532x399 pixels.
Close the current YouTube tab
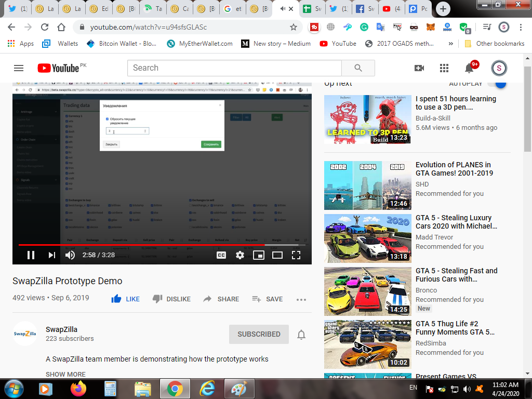(x=291, y=9)
